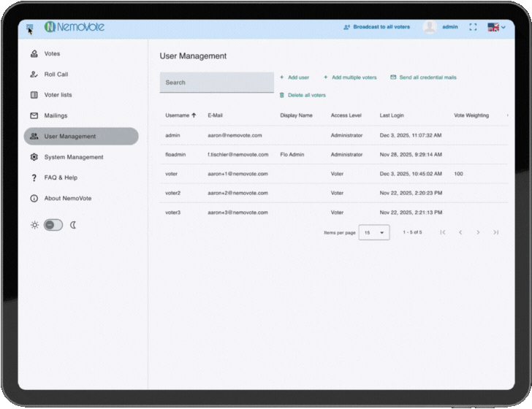Viewport: 532px width, 409px height.
Task: Sort by Username column arrow
Action: (194, 115)
